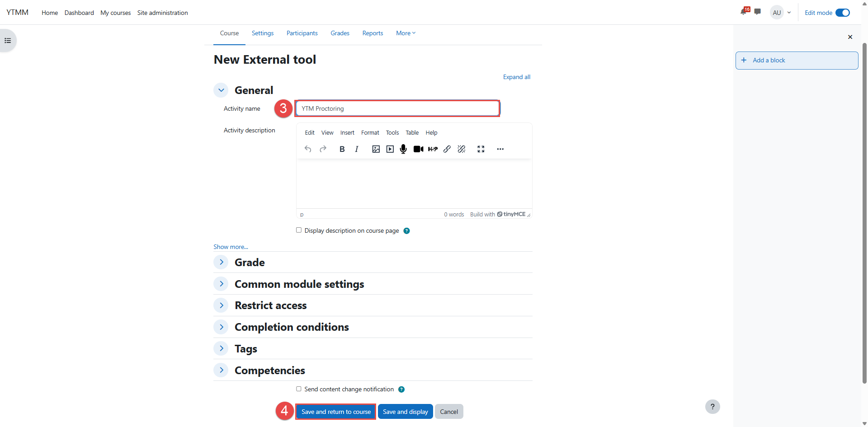
Task: Start video recording with the camera icon
Action: (x=419, y=149)
